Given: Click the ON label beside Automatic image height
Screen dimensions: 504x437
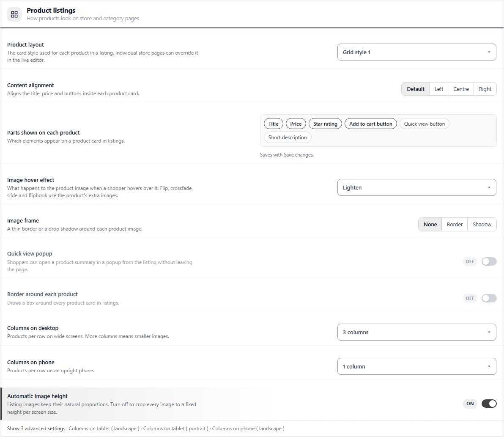Looking at the screenshot, I should (470, 404).
